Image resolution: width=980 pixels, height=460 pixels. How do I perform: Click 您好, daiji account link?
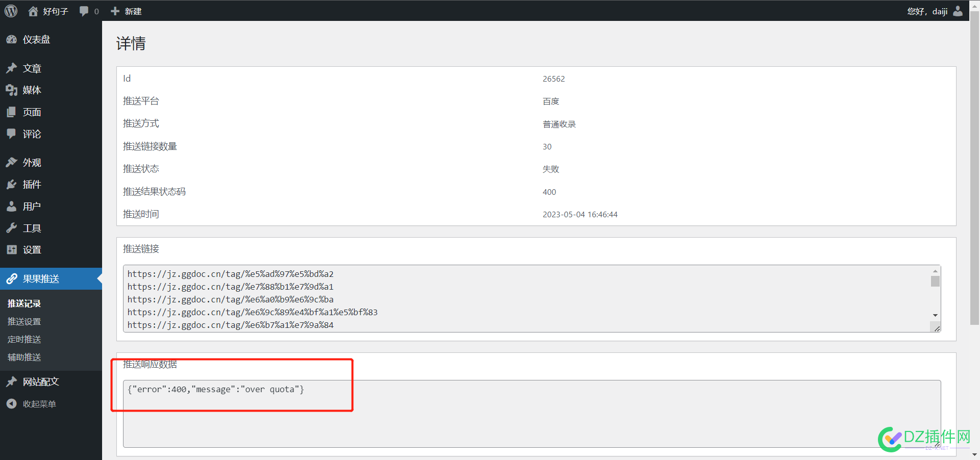point(927,11)
